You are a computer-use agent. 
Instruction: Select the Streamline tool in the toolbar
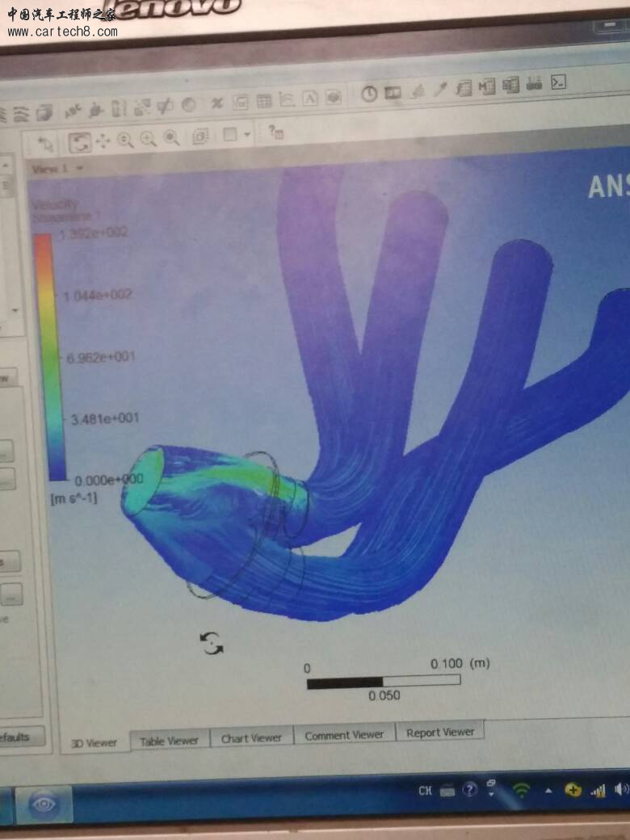click(20, 115)
